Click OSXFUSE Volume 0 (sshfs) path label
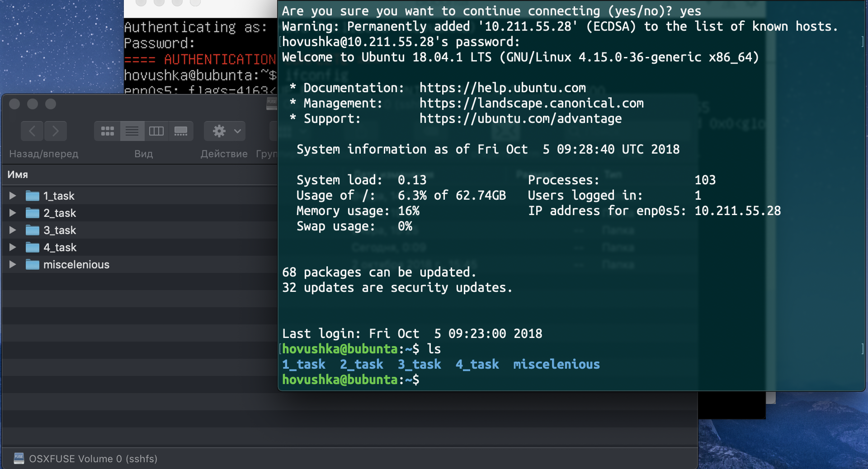The width and height of the screenshot is (868, 469). [x=93, y=459]
